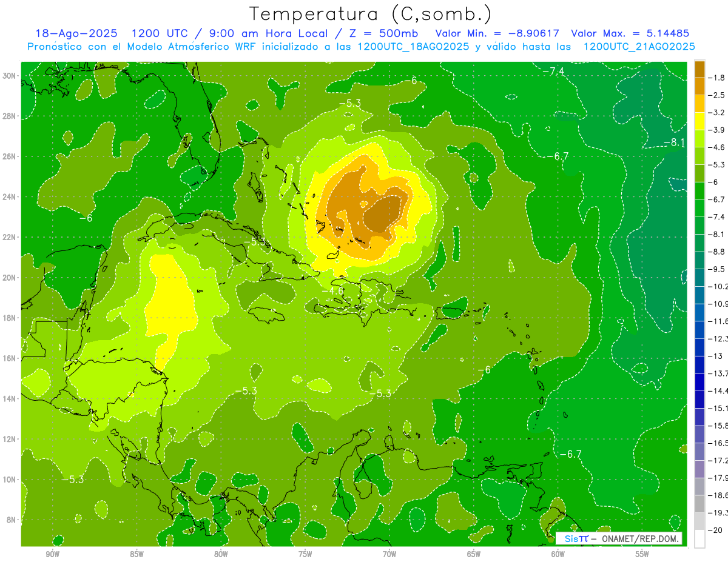The width and height of the screenshot is (728, 562).
Task: Click 'Valor Min. = -8.90617' text
Action: 497,33
